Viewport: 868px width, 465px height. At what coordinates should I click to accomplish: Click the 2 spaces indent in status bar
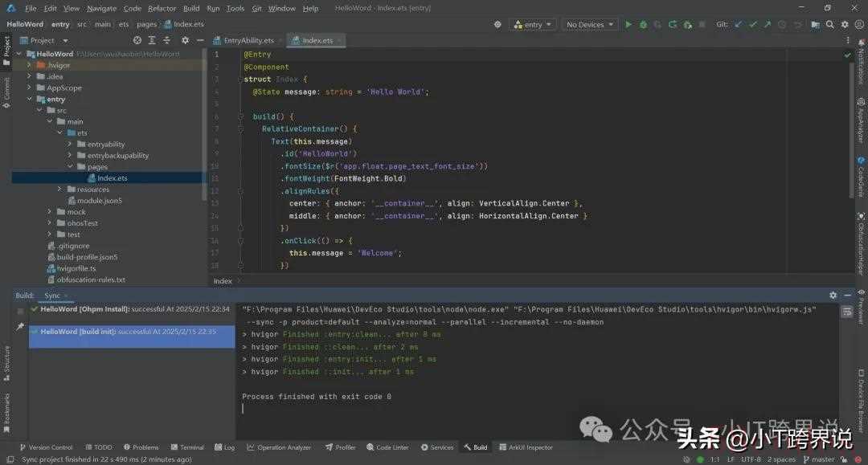(x=781, y=459)
